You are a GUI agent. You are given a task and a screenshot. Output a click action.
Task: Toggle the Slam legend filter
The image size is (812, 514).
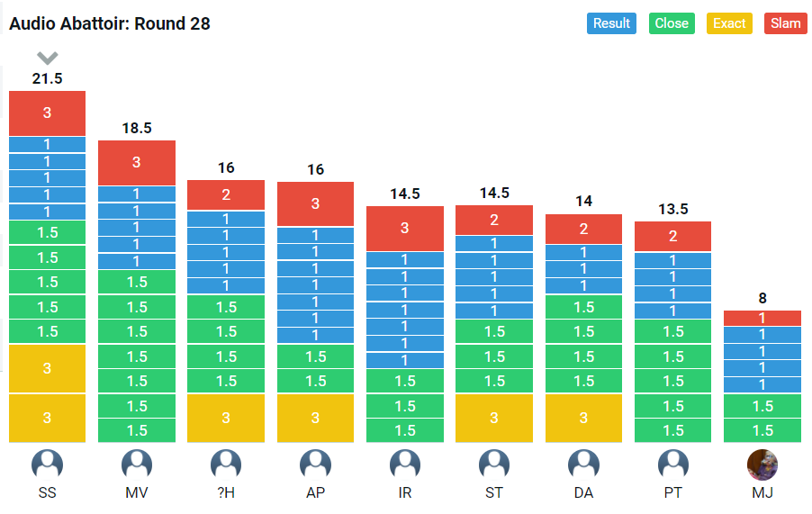[x=786, y=23]
